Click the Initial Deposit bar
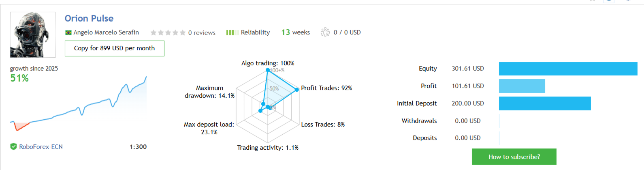 [545, 103]
